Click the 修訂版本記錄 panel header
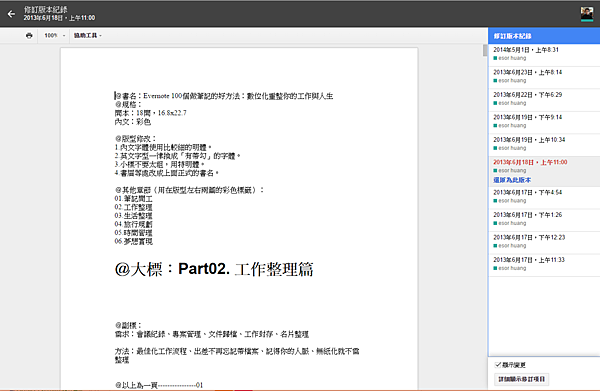Image resolution: width=600 pixels, height=391 pixels. (x=544, y=36)
